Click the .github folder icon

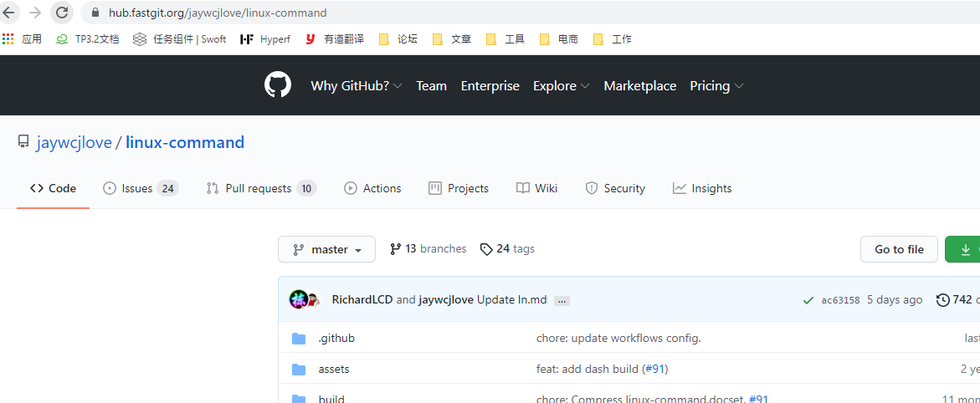point(299,339)
